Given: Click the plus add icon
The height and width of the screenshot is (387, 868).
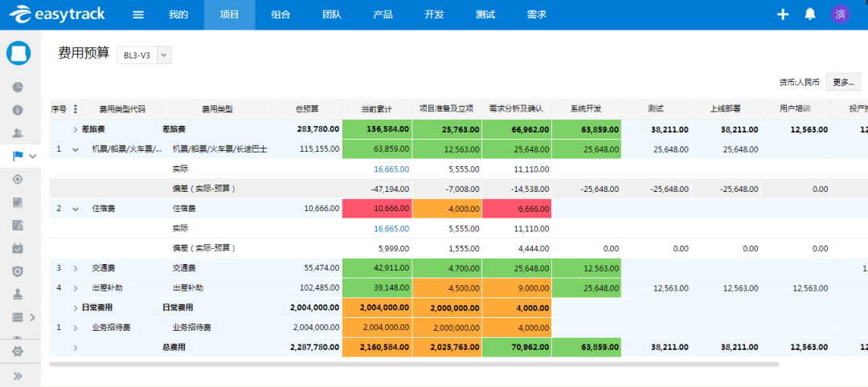Looking at the screenshot, I should pyautogui.click(x=783, y=14).
